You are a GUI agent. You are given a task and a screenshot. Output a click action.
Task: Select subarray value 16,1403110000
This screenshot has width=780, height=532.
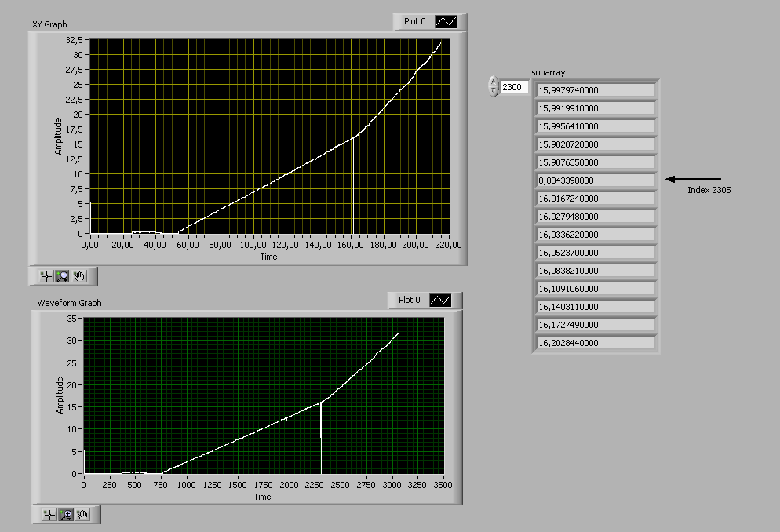(596, 307)
